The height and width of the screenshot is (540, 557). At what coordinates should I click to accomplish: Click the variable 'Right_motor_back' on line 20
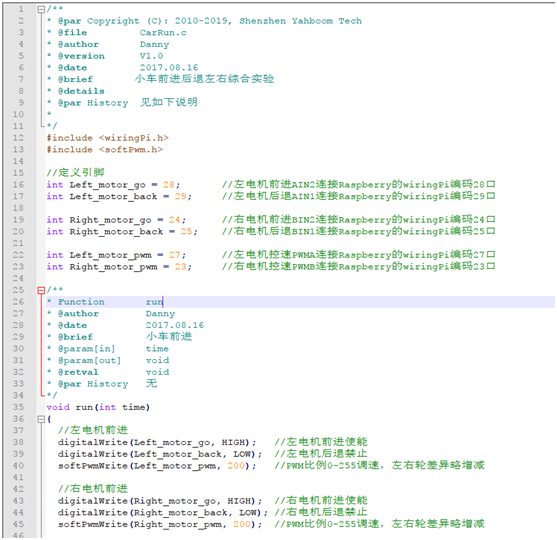click(x=116, y=232)
